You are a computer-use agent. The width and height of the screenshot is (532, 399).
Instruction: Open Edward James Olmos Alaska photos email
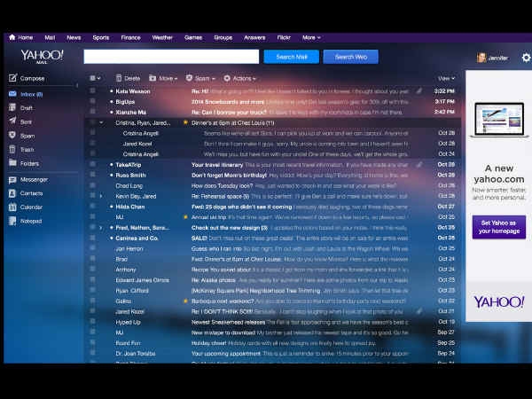[273, 280]
